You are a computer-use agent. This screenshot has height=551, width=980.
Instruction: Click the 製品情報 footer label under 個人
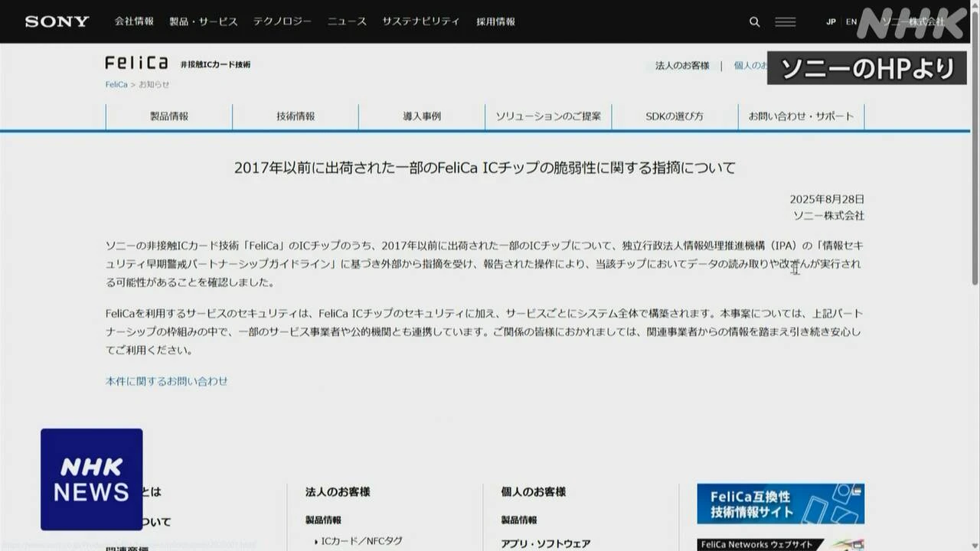coord(519,520)
